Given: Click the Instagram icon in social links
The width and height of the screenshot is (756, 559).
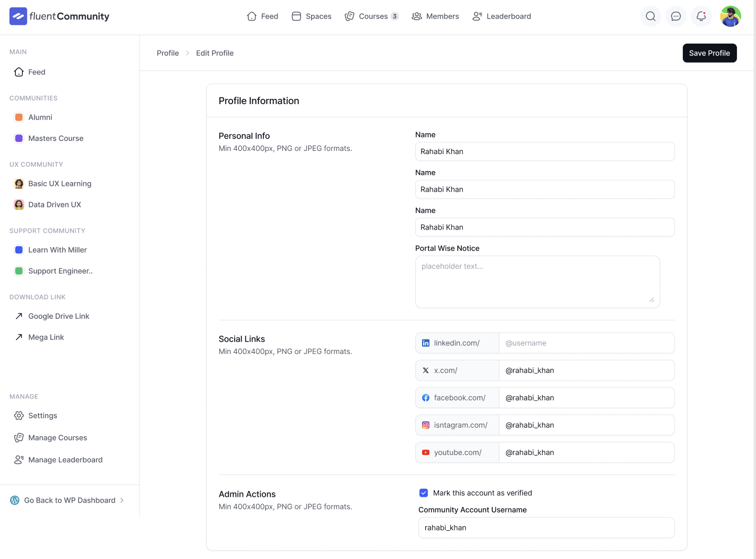Looking at the screenshot, I should coord(425,425).
